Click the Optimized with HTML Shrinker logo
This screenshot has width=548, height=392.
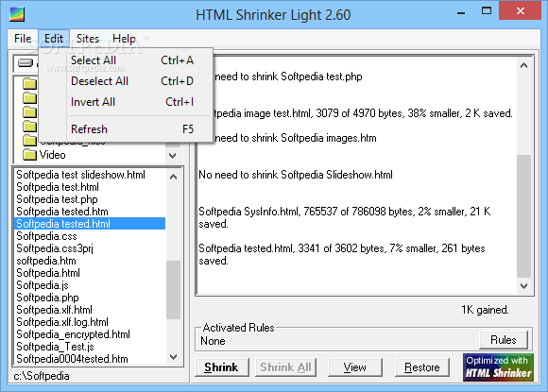498,367
